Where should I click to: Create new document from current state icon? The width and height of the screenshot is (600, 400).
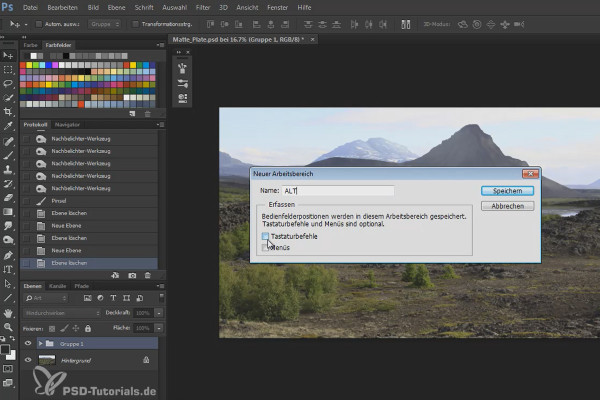pyautogui.click(x=115, y=275)
